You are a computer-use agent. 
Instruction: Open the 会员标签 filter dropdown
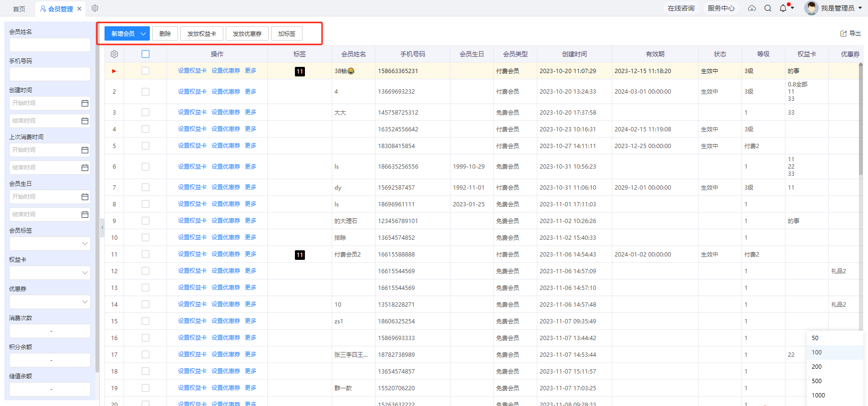50,244
